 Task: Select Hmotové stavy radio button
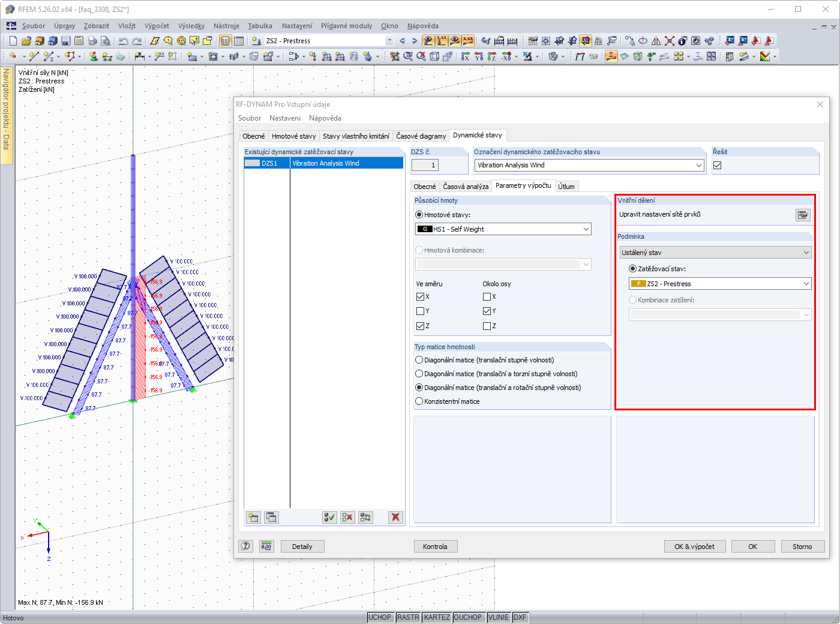tap(419, 215)
